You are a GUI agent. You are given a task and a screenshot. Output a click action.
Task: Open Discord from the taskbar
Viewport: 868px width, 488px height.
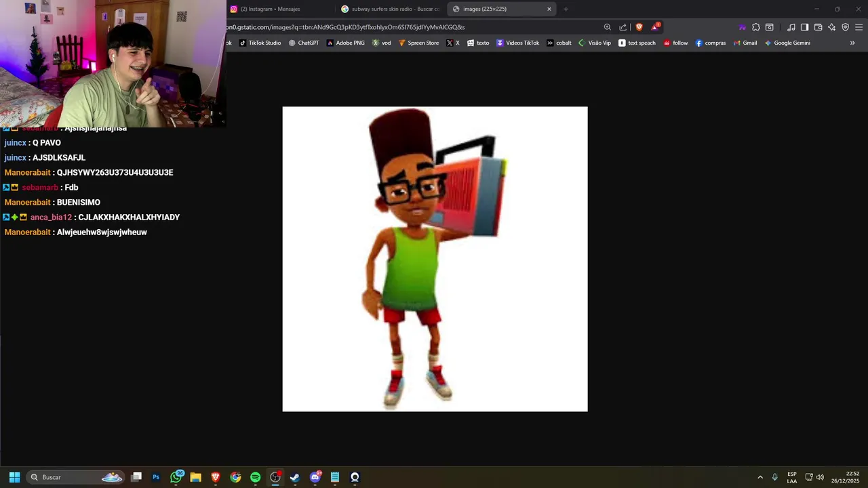pos(315,477)
